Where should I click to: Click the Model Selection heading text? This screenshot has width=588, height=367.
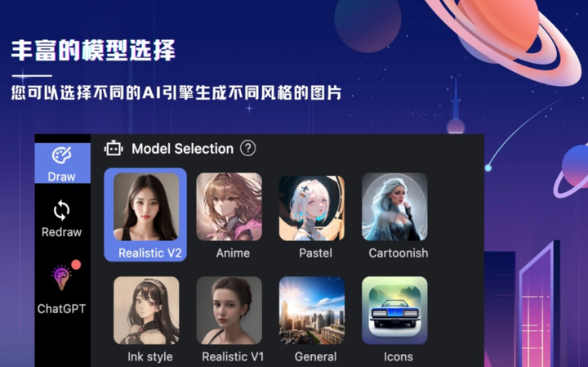pos(183,149)
